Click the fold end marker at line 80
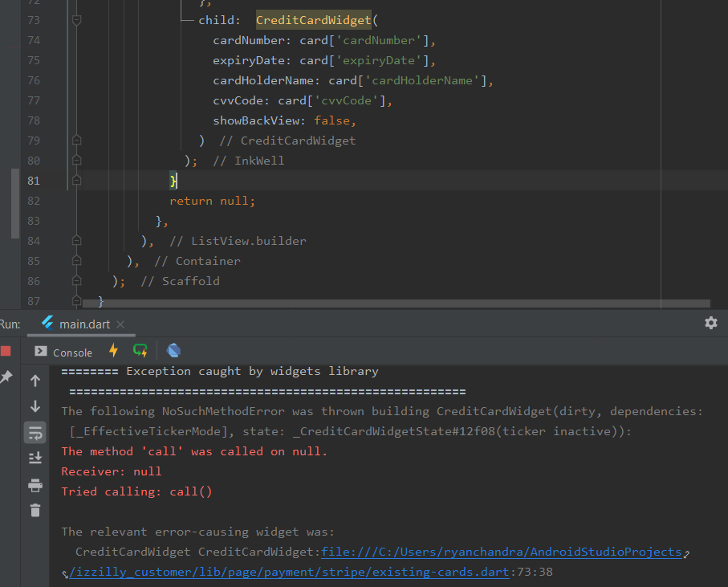This screenshot has width=728, height=587. click(x=76, y=161)
